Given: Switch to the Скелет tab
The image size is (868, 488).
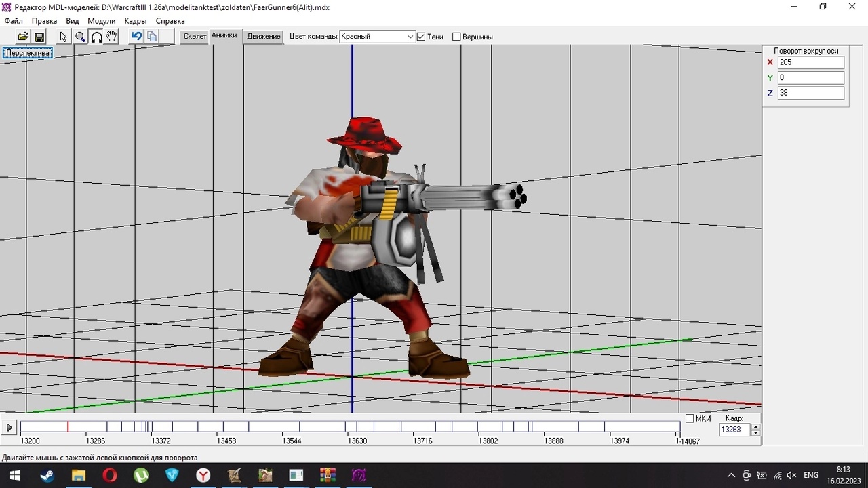Looking at the screenshot, I should click(x=195, y=37).
